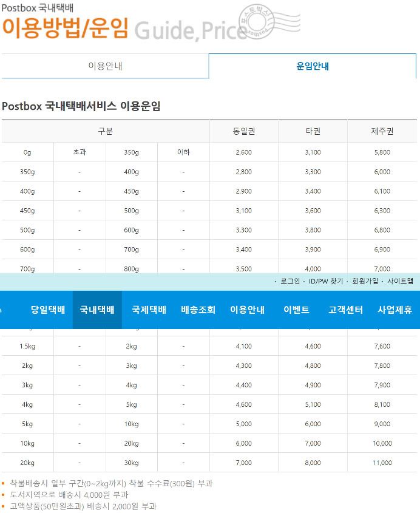Click the 회원가입 link
Viewport: 420px width, 513px height.
coord(365,281)
